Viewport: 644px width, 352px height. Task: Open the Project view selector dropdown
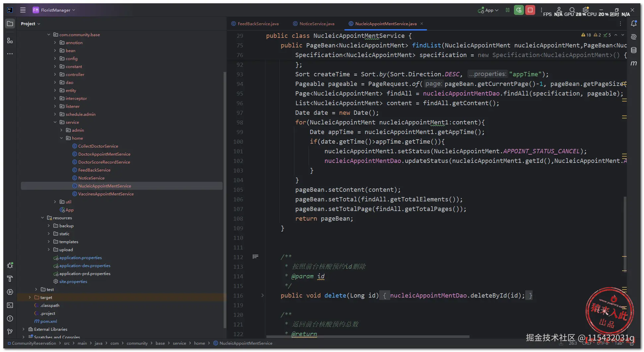31,24
